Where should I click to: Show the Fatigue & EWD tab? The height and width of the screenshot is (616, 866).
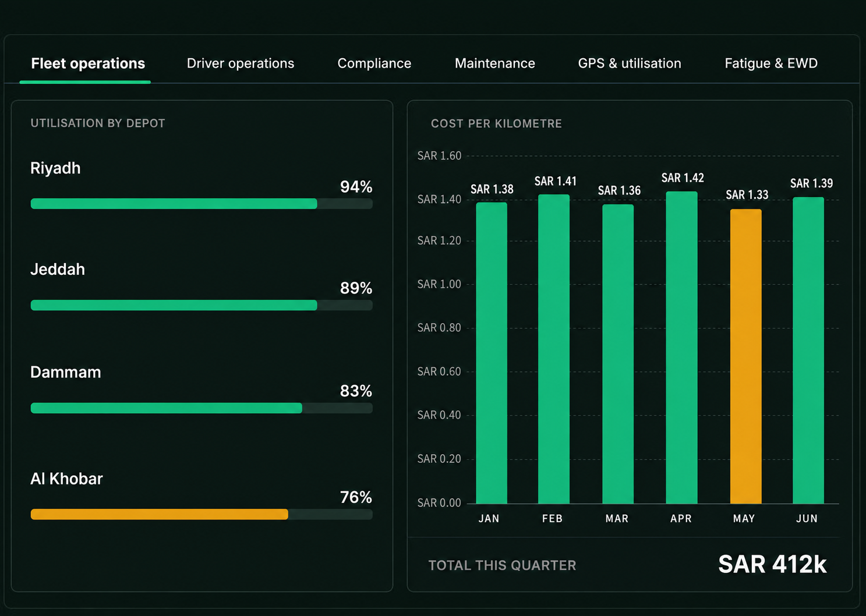pyautogui.click(x=771, y=63)
